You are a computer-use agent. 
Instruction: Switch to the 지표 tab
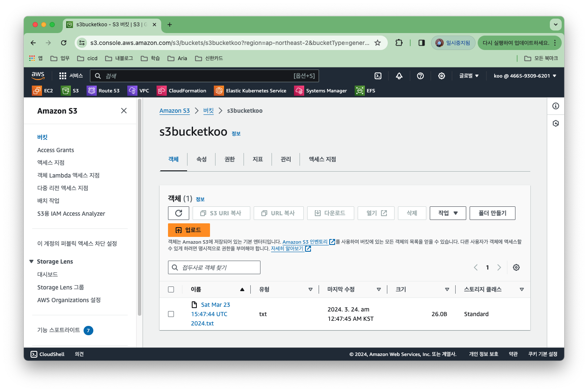(x=258, y=159)
